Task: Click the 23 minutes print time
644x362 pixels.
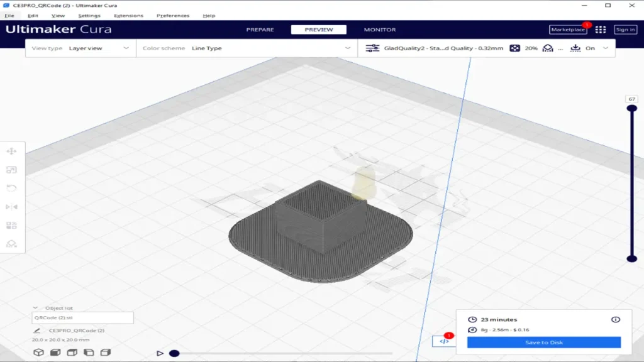Action: [499, 319]
